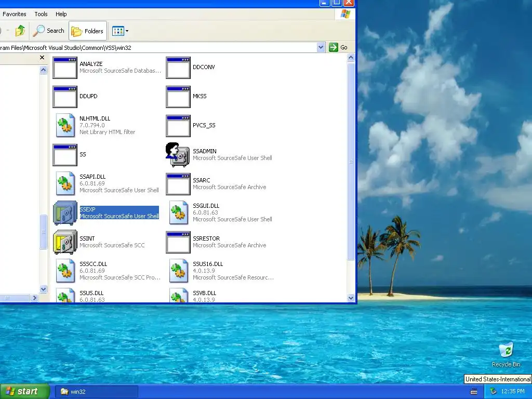The width and height of the screenshot is (532, 399).
Task: Open the Help menu
Action: (61, 14)
